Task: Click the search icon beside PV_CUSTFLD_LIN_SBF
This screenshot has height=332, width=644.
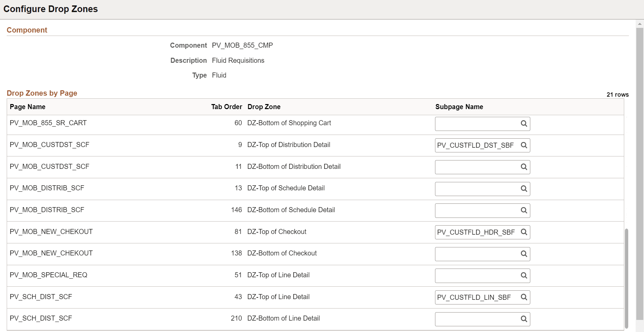Action: [x=524, y=297]
